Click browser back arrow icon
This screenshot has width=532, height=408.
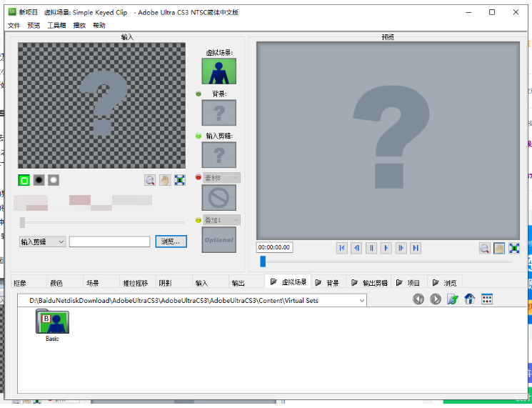pos(418,299)
